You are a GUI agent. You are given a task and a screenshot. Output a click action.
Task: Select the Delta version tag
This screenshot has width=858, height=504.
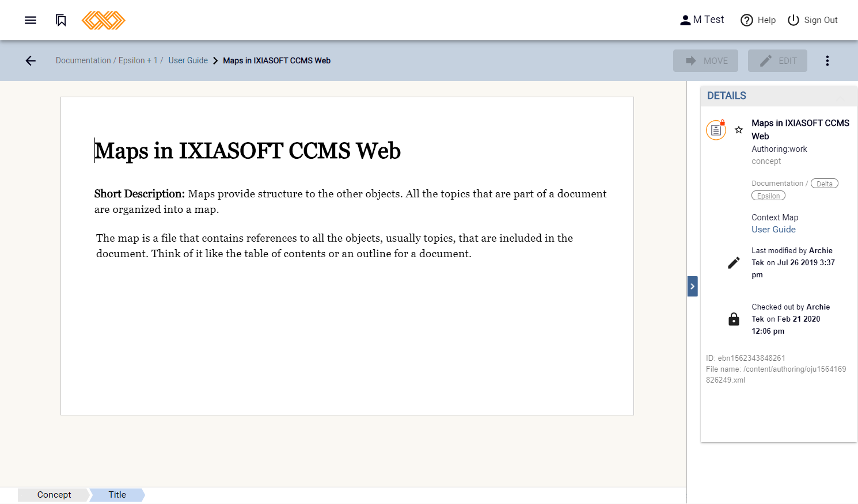click(825, 184)
